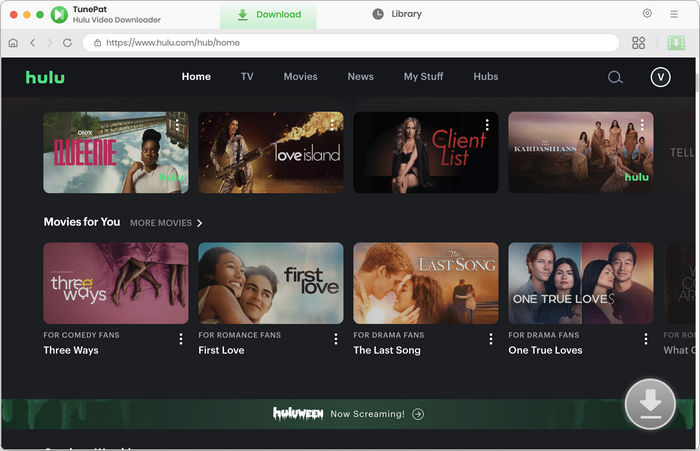Image resolution: width=700 pixels, height=451 pixels.
Task: Open more options for First Love
Action: 336,339
